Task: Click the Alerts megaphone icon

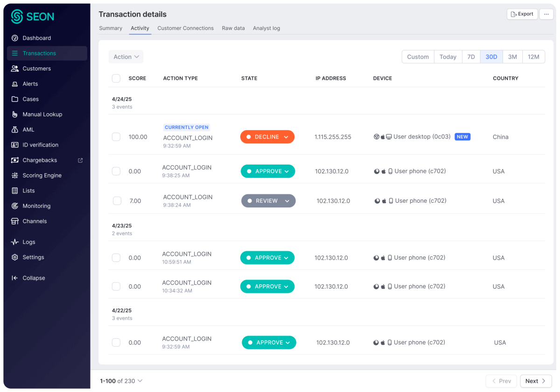Action: pos(15,84)
